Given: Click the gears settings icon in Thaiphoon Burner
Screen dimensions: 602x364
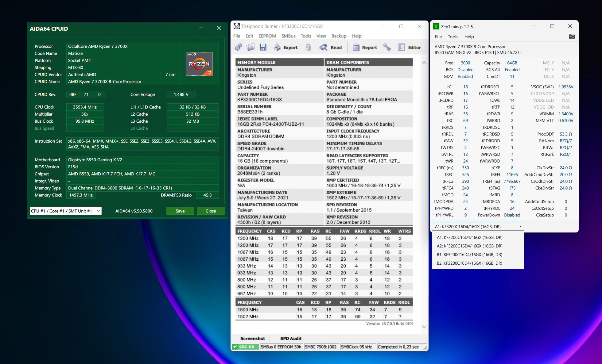Looking at the screenshot, I should pyautogui.click(x=238, y=47).
